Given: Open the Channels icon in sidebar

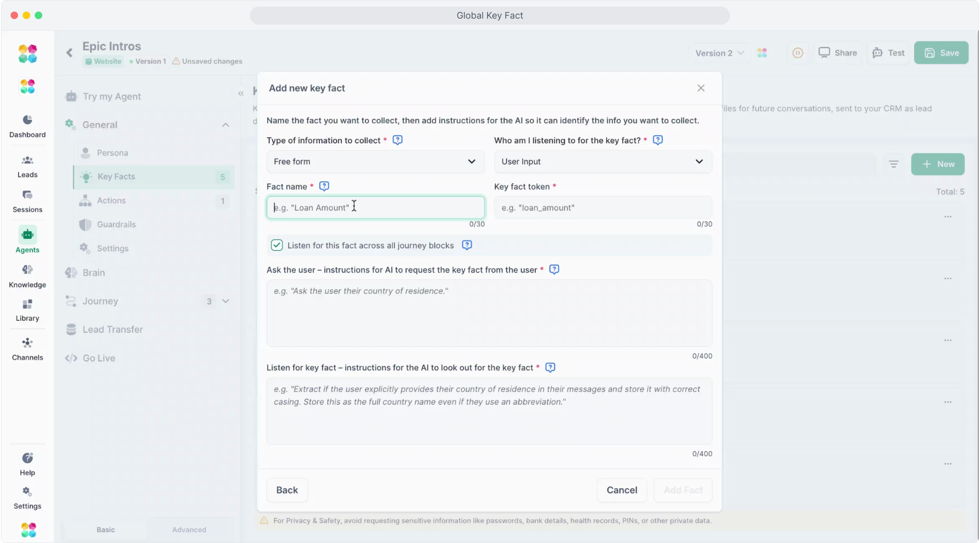Looking at the screenshot, I should (27, 343).
